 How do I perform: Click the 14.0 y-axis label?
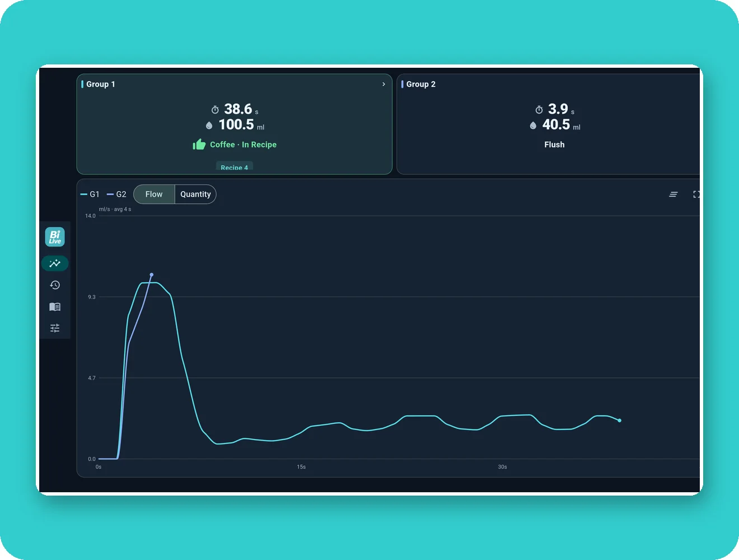(90, 216)
